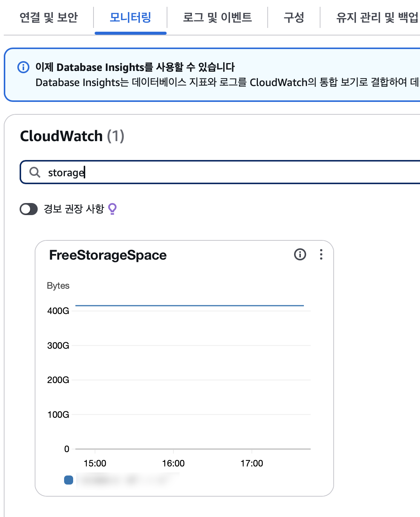Click the info icon in Database Insights banner
Image resolution: width=420 pixels, height=517 pixels.
23,67
